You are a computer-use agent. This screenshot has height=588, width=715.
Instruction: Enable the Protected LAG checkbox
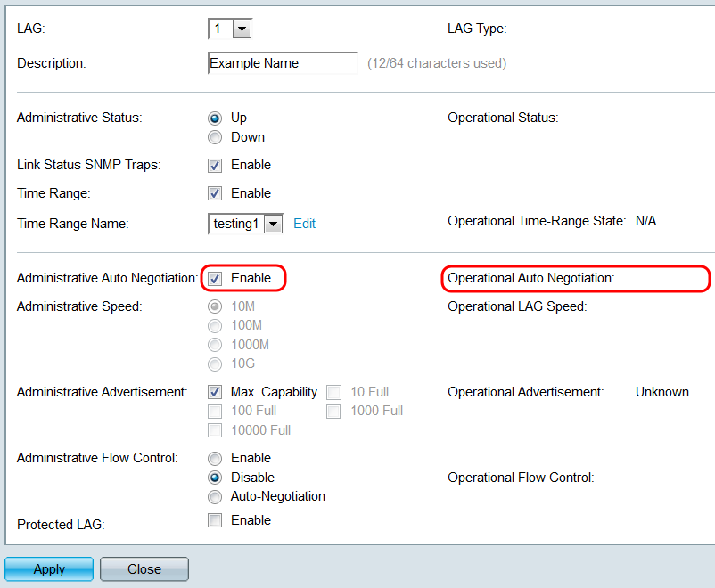[x=215, y=520]
